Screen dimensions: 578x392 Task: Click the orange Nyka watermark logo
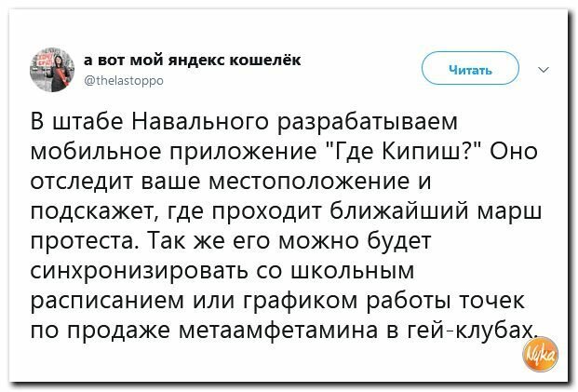point(541,354)
